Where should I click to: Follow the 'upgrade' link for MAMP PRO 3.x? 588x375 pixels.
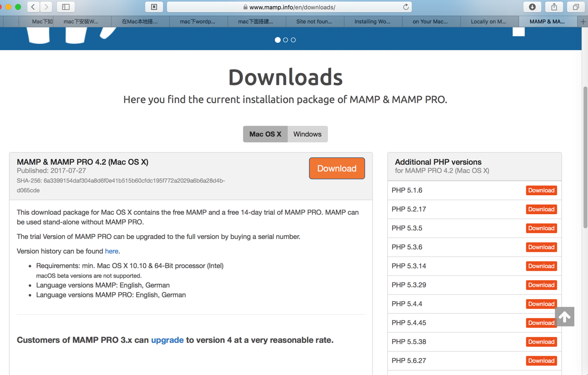pos(167,340)
